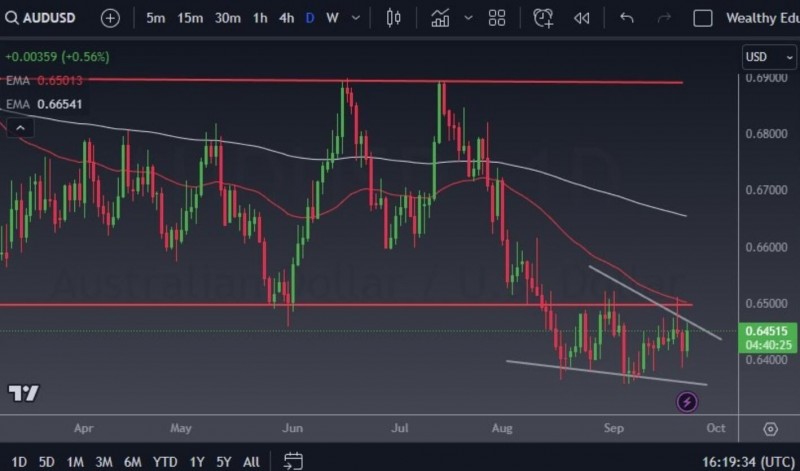The height and width of the screenshot is (471, 800).
Task: Toggle the layout checkbox next to Wealthy Edu
Action: pyautogui.click(x=703, y=18)
